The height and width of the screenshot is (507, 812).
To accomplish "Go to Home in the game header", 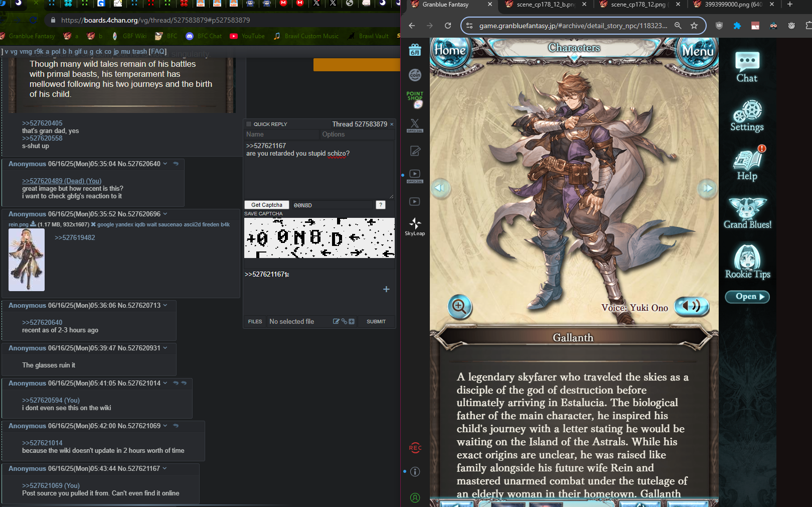I will coord(450,50).
